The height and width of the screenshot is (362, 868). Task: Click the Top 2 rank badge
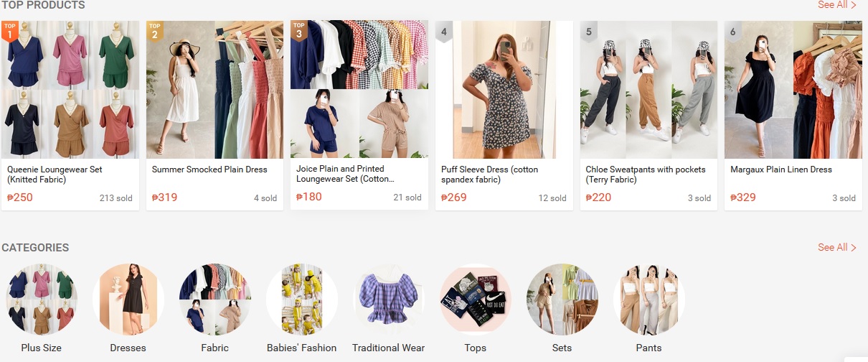tap(155, 31)
